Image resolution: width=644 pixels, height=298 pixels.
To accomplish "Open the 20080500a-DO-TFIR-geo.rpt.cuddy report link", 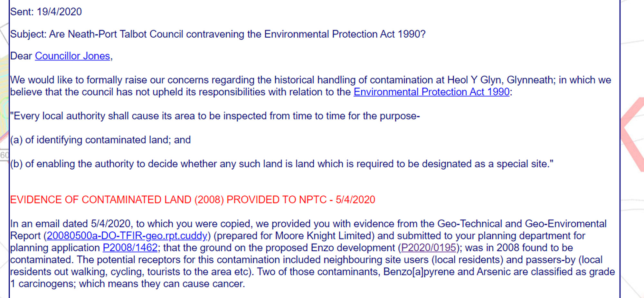I will point(127,236).
